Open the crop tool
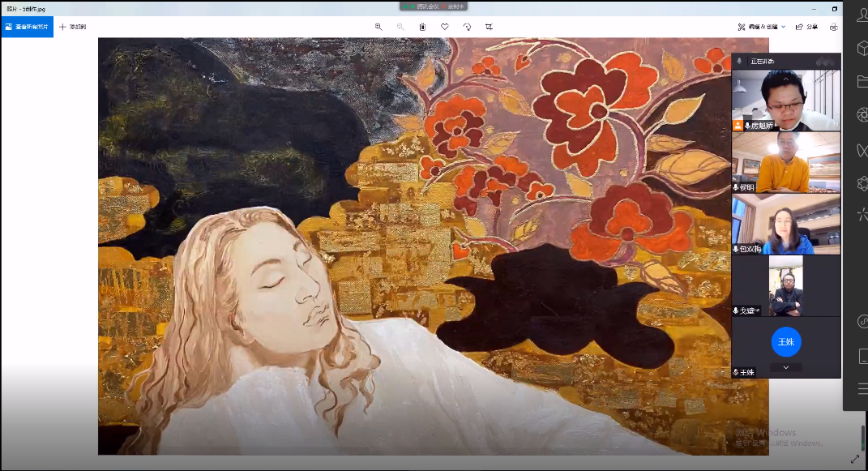868x471 pixels. pos(489,27)
